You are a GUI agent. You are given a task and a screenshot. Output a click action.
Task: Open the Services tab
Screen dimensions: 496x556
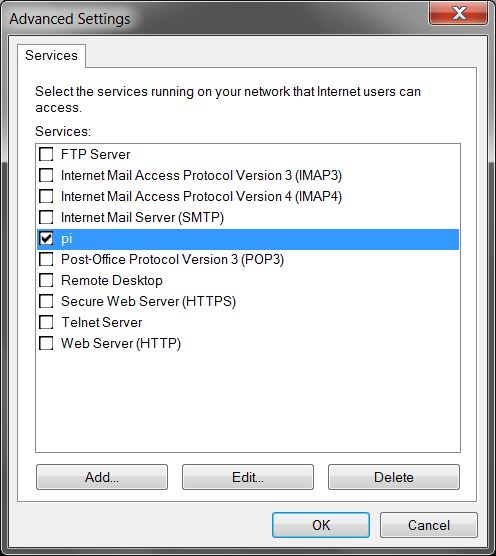(x=51, y=56)
